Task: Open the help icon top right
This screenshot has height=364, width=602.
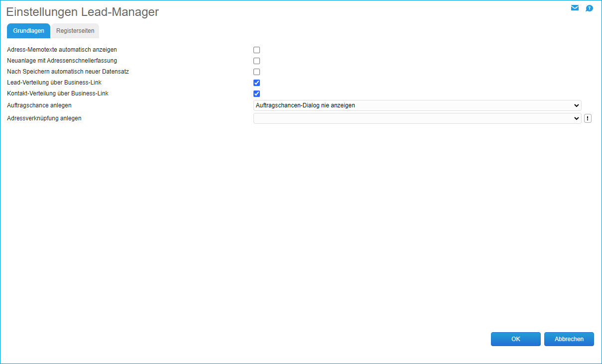Action: pyautogui.click(x=589, y=8)
